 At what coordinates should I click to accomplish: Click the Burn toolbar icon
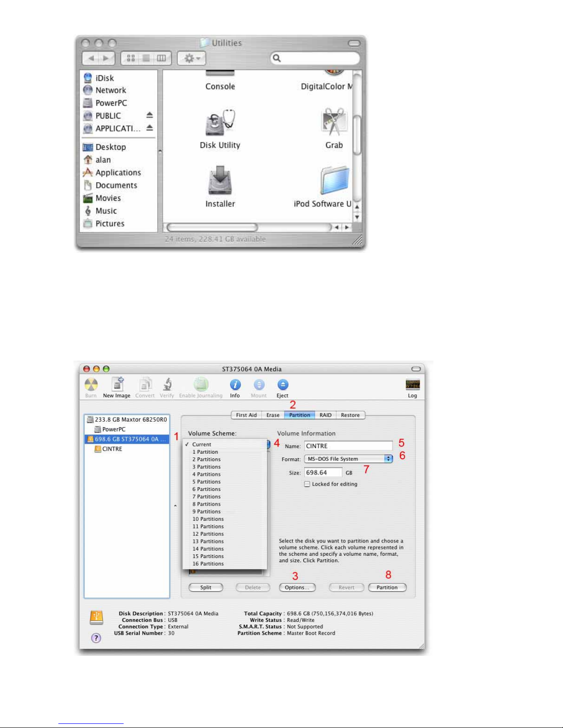click(x=91, y=388)
